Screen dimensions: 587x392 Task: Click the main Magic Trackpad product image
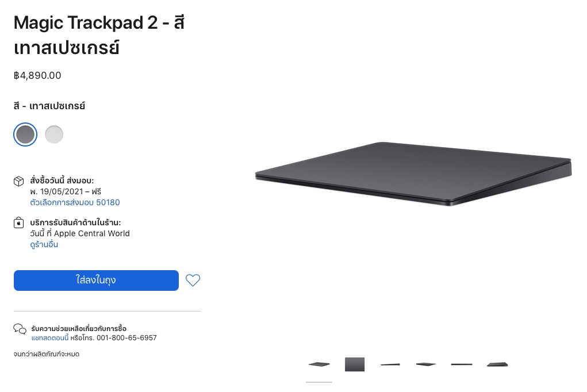413,174
